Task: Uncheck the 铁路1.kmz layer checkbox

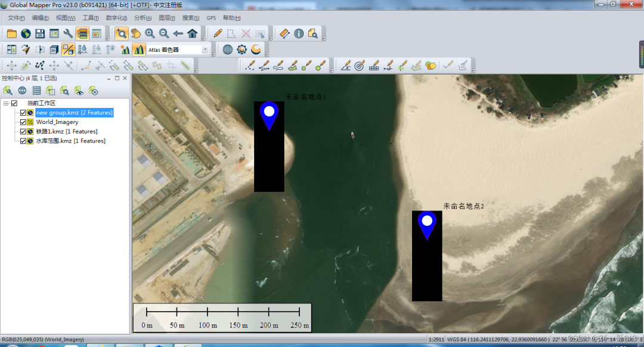Action: [23, 131]
